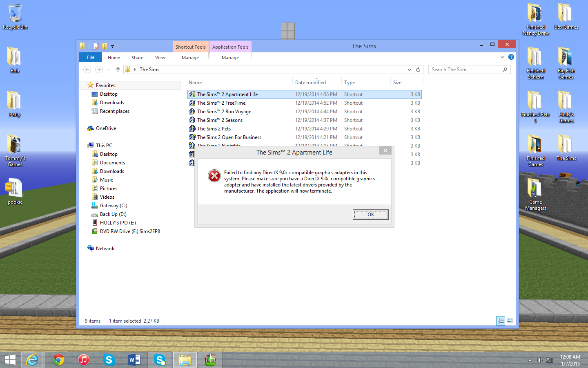Open the address bar history dropdown
This screenshot has width=588, height=368.
click(409, 70)
